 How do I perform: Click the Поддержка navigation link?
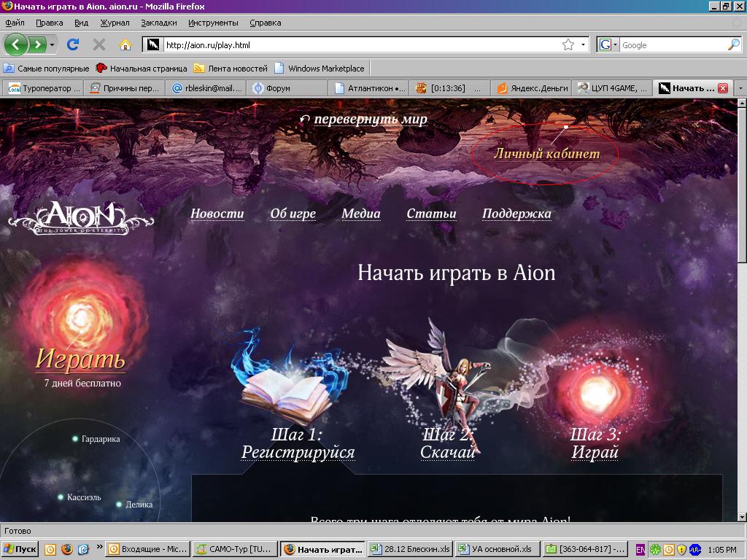click(516, 214)
